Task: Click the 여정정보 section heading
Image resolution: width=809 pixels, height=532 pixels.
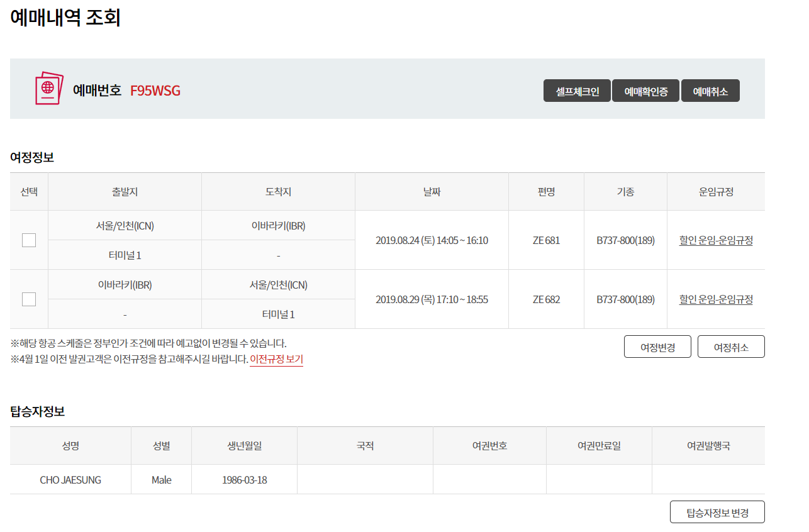Action: tap(32, 157)
